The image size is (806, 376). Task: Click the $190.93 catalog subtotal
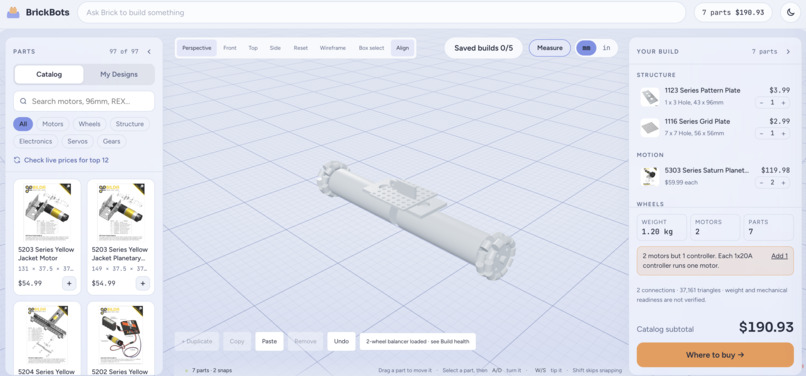766,327
